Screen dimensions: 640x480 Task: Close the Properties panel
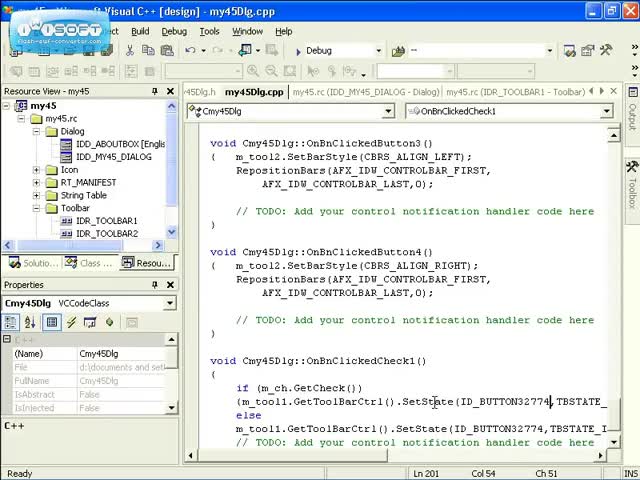(x=170, y=285)
